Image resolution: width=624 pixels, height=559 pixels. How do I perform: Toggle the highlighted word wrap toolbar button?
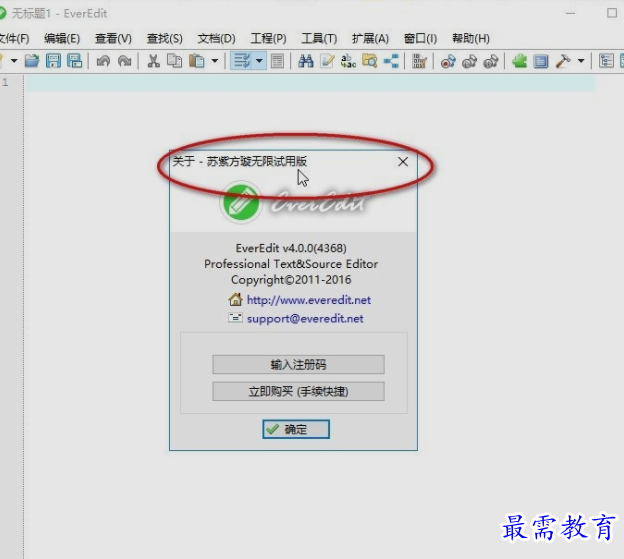(x=242, y=61)
